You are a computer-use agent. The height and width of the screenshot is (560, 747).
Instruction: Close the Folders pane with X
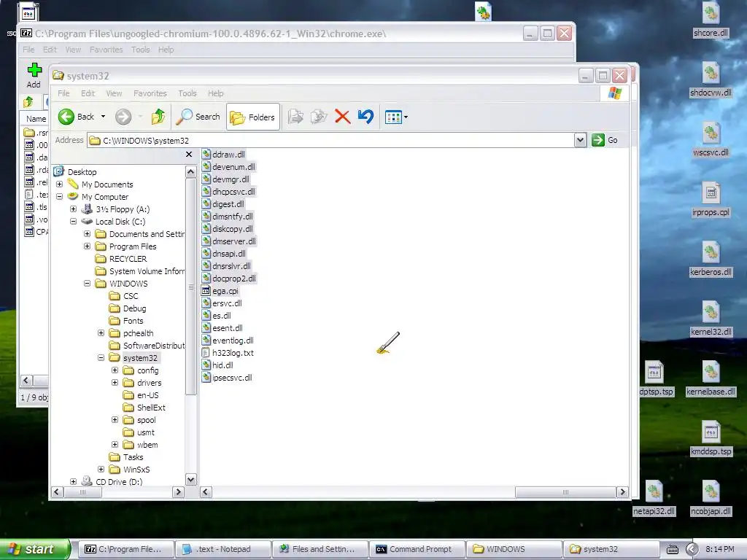pyautogui.click(x=189, y=155)
